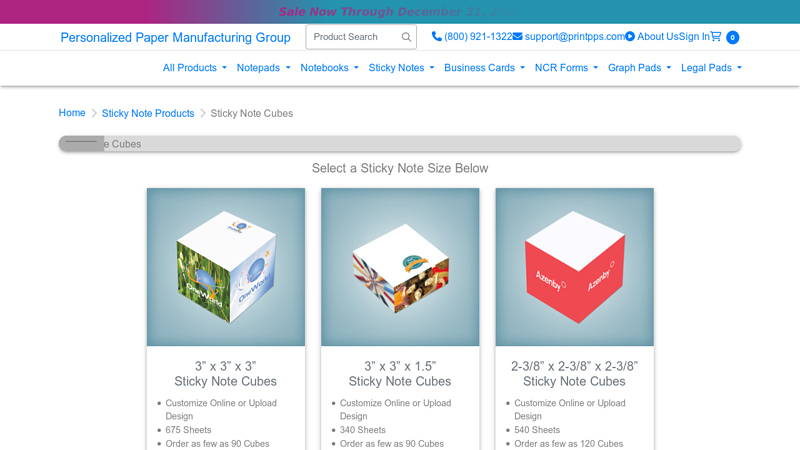Click the '340 Sheets' bullet
This screenshot has width=800, height=450.
coord(363,430)
